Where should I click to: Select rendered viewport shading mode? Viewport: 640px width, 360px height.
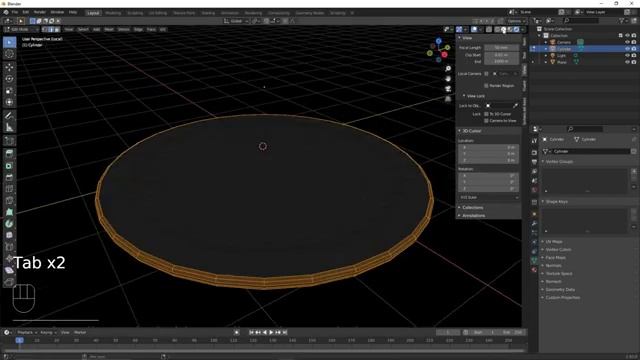coord(516,29)
